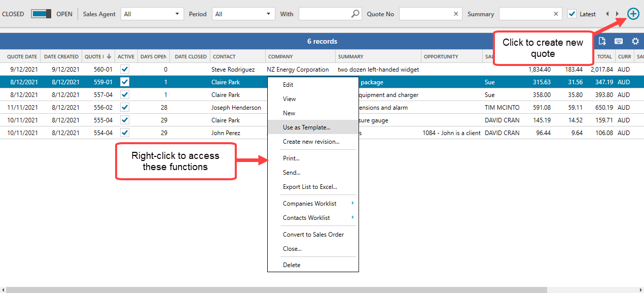
Task: Select the keyboard icon in the header bar
Action: click(619, 41)
